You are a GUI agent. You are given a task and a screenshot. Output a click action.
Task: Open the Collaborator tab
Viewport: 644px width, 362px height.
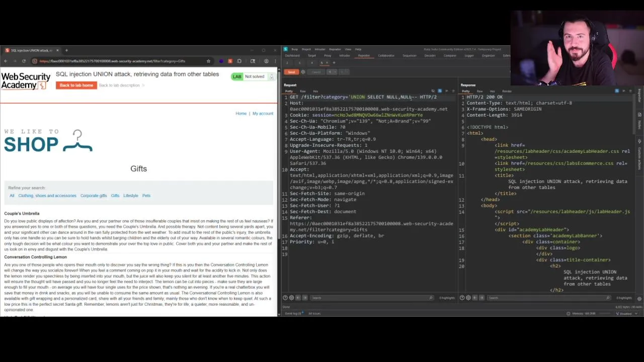pos(386,55)
